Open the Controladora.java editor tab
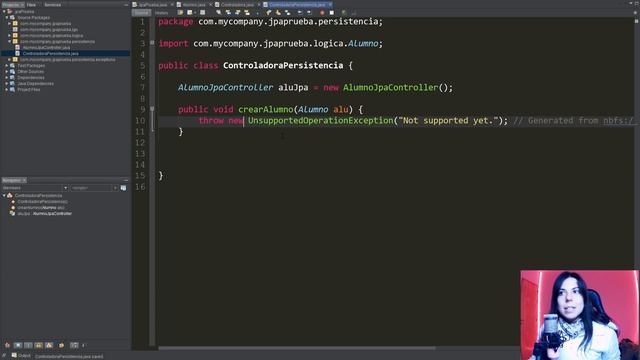 tap(237, 4)
